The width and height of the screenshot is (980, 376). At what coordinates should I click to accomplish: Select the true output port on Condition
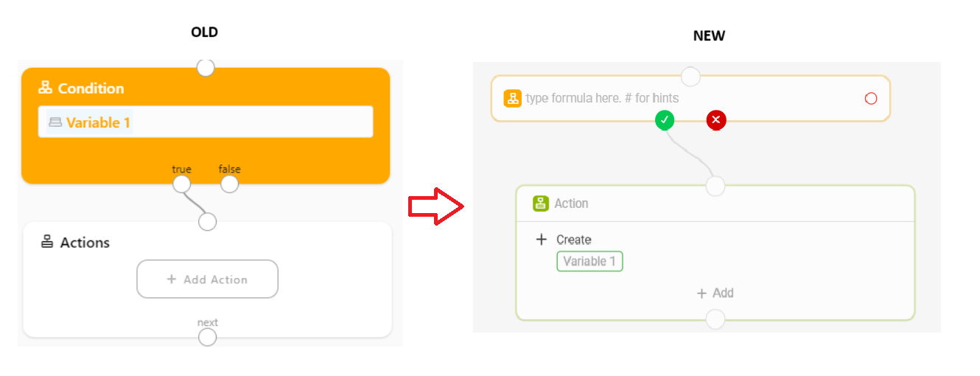pyautogui.click(x=181, y=184)
